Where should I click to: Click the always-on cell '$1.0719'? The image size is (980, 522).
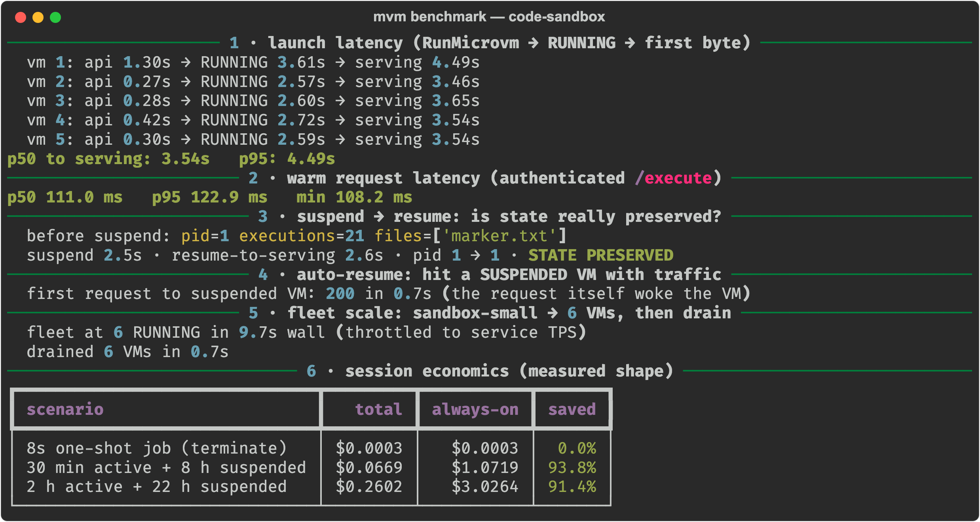click(x=485, y=468)
